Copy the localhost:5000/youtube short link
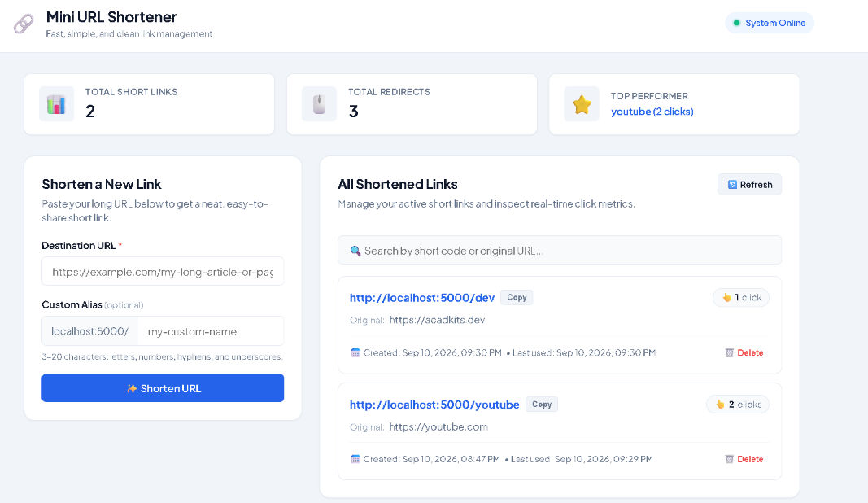The height and width of the screenshot is (503, 868). pyautogui.click(x=542, y=405)
